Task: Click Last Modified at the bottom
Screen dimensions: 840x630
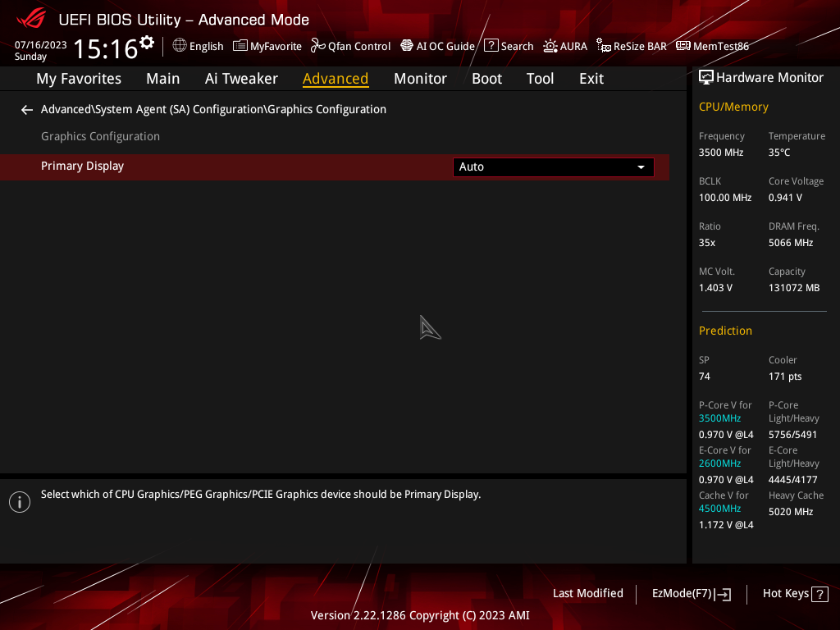Action: point(587,594)
